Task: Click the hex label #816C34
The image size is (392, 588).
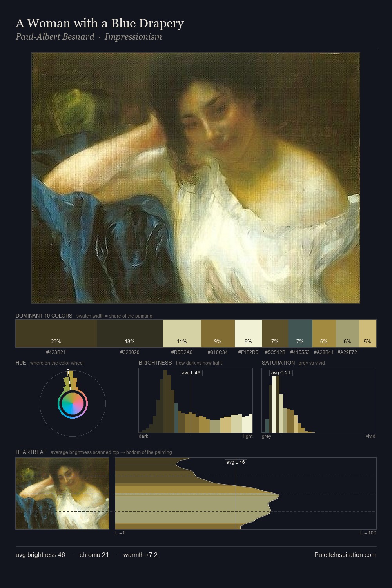Action: coord(218,352)
